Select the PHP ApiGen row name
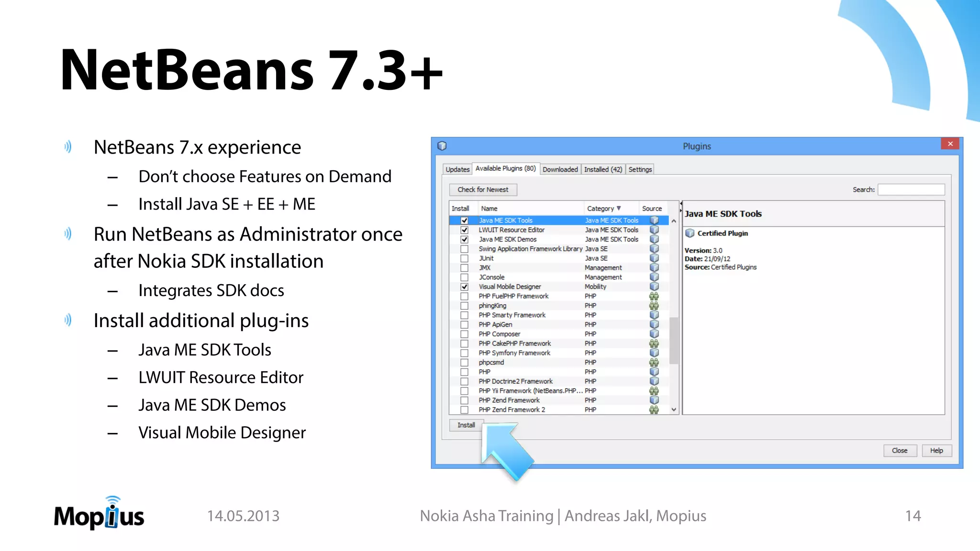980x551 pixels. pos(495,324)
